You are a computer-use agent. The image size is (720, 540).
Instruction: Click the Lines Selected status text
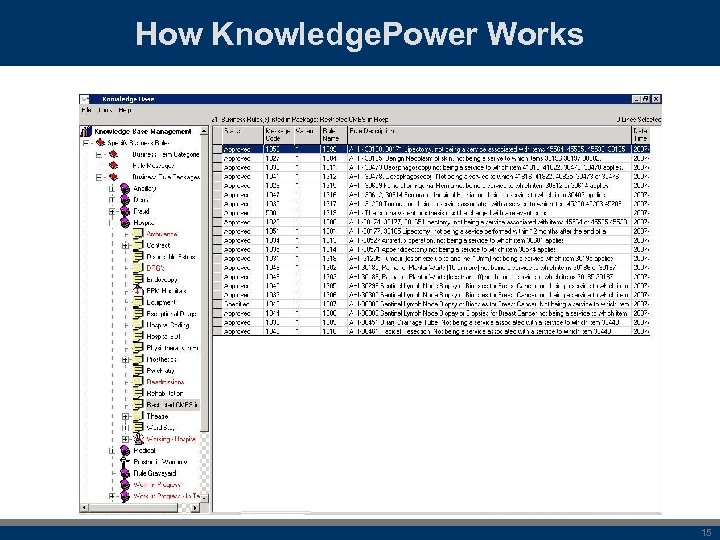pyautogui.click(x=639, y=119)
